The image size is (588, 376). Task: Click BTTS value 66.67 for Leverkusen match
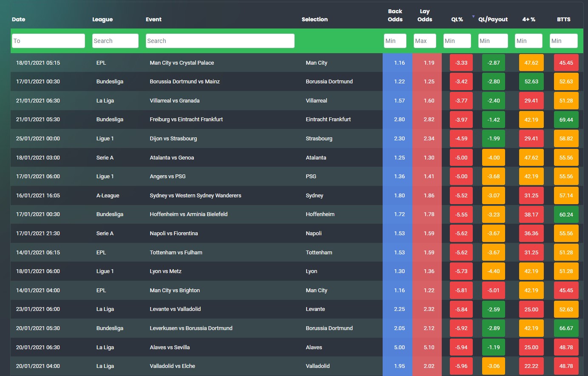566,328
